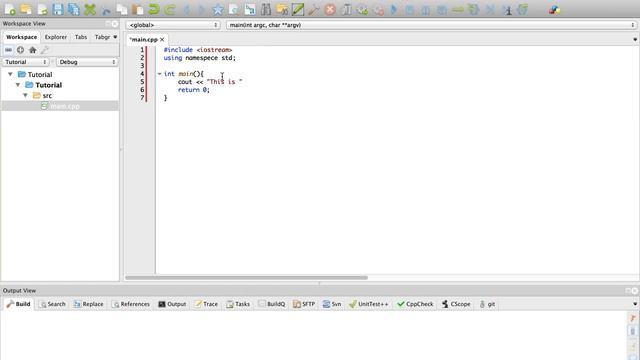Paste from clipboard with the paste icon
640x360 pixels.
coord(138,9)
